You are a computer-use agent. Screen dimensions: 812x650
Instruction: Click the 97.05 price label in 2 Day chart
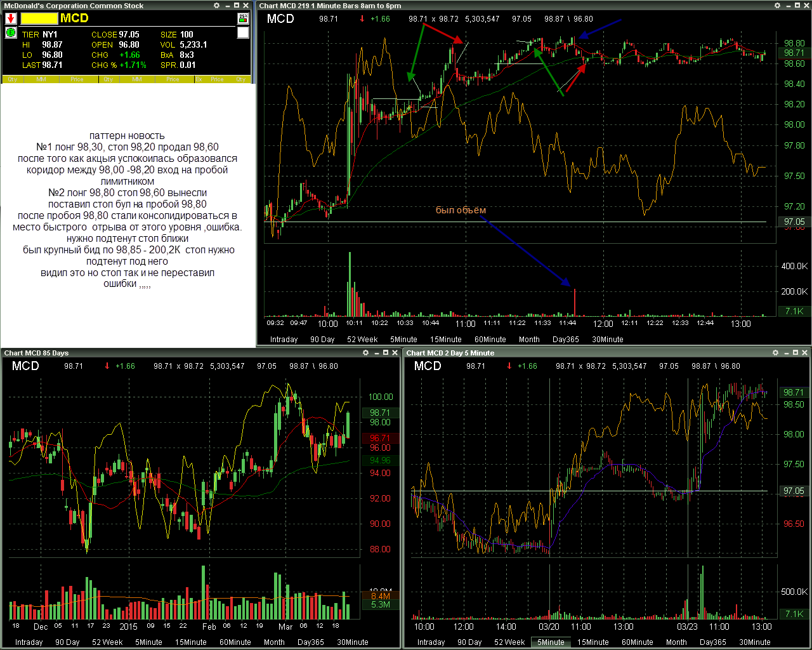point(794,491)
